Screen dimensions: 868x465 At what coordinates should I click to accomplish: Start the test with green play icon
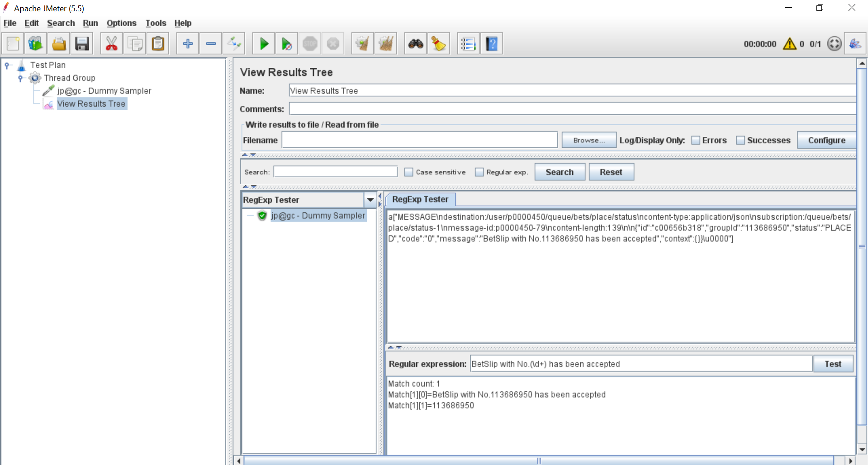(264, 44)
